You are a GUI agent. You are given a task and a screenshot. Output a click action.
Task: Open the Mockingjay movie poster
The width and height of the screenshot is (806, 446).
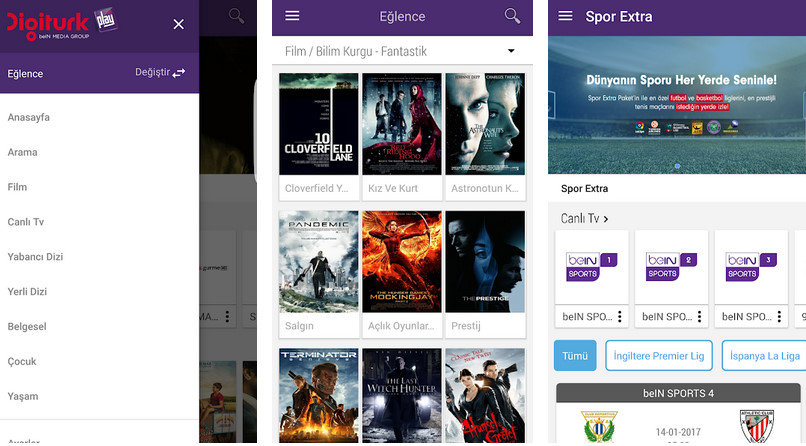(402, 262)
